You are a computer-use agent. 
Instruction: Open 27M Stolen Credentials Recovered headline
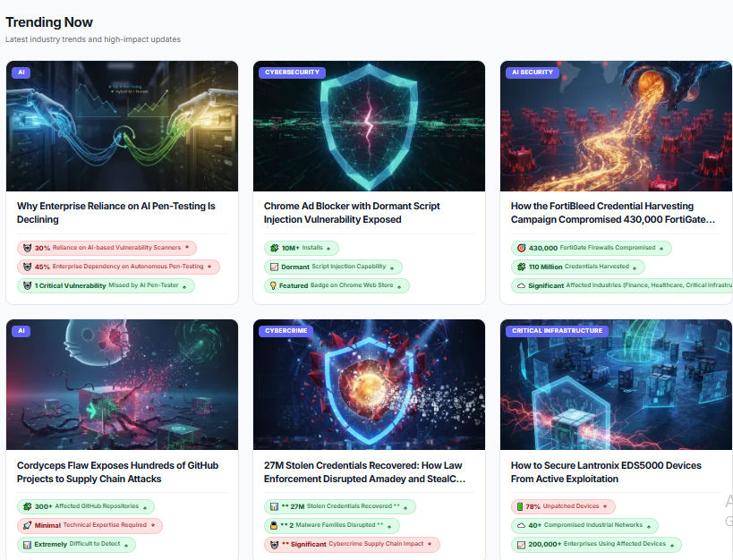coord(364,472)
